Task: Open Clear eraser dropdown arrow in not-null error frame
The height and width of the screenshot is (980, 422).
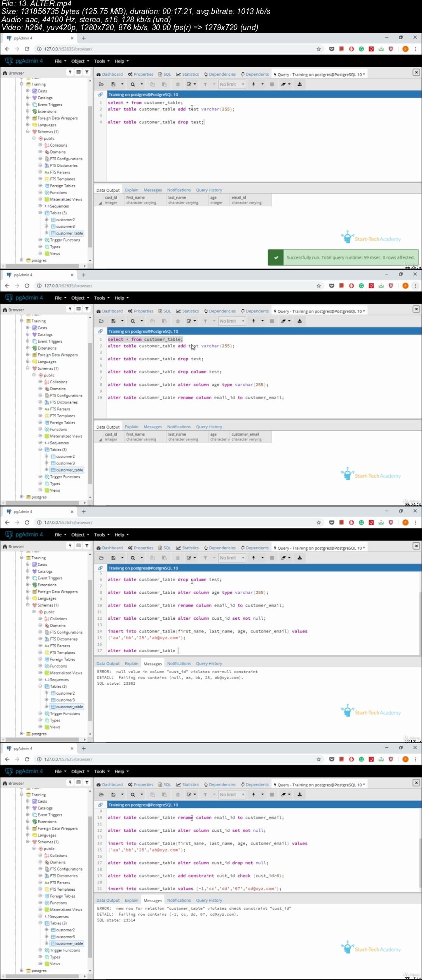Action: coord(289,558)
